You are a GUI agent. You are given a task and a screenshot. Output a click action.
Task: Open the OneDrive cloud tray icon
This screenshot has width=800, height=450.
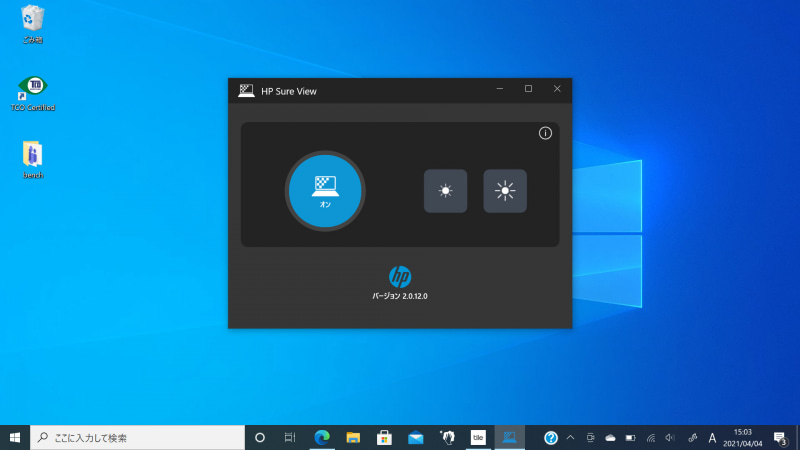pyautogui.click(x=610, y=438)
